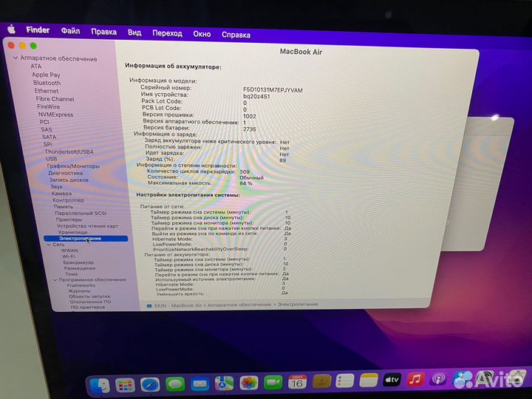Image resolution: width=532 pixels, height=399 pixels.
Task: Click the Максимальная емкость 84 % value
Action: click(246, 183)
